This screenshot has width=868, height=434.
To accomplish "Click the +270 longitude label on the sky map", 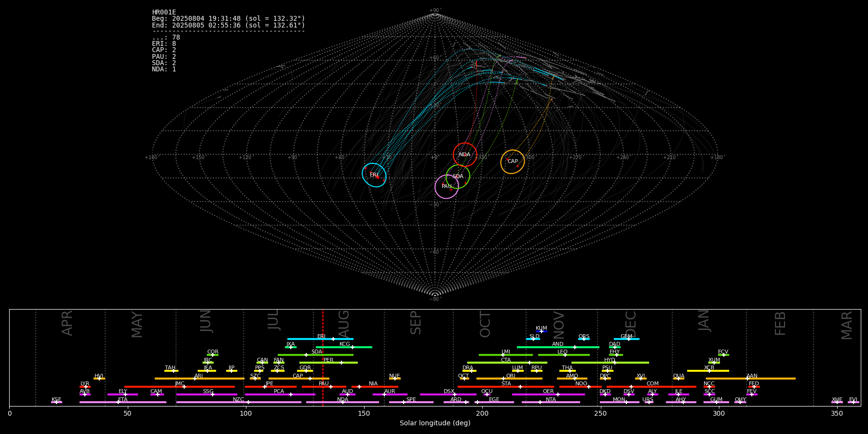I will pyautogui.click(x=575, y=158).
